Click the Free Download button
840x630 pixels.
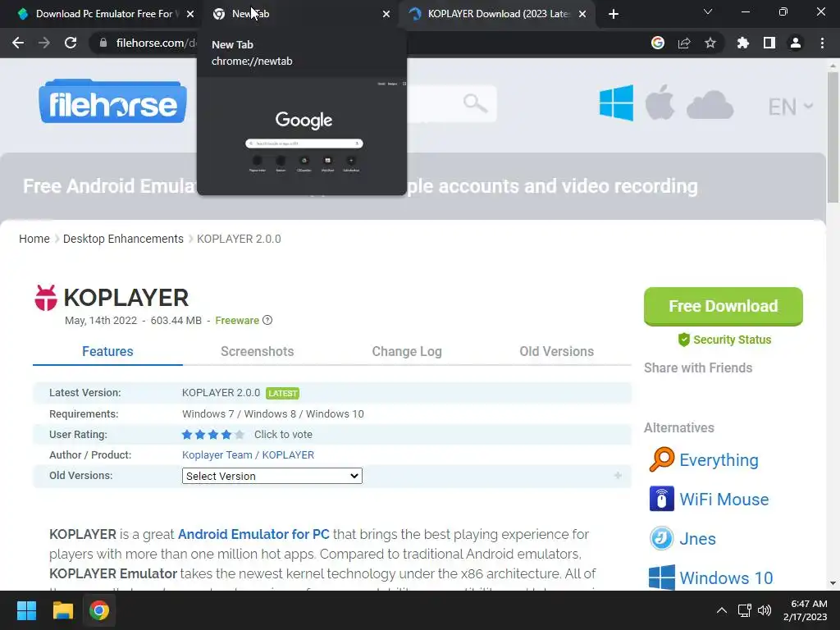(724, 307)
